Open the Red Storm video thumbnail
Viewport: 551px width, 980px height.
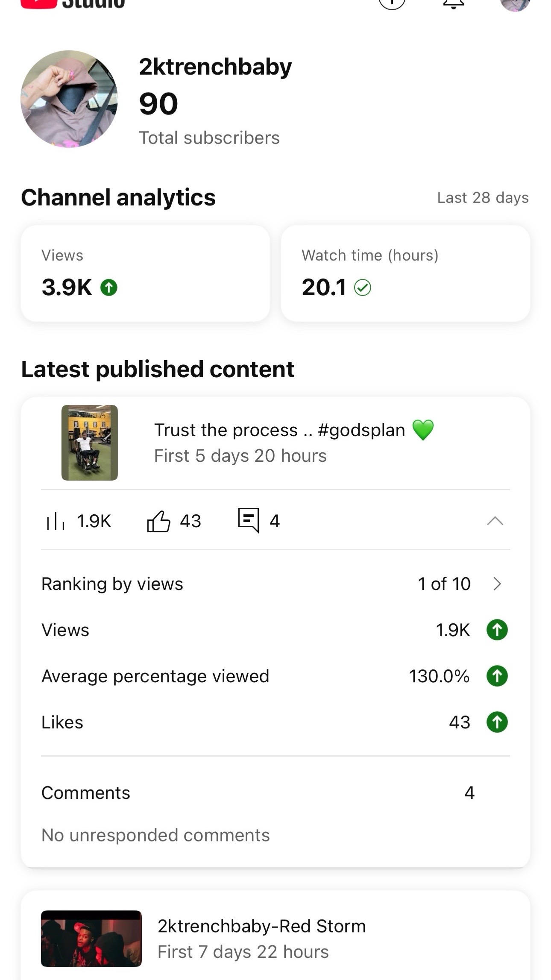pyautogui.click(x=91, y=939)
